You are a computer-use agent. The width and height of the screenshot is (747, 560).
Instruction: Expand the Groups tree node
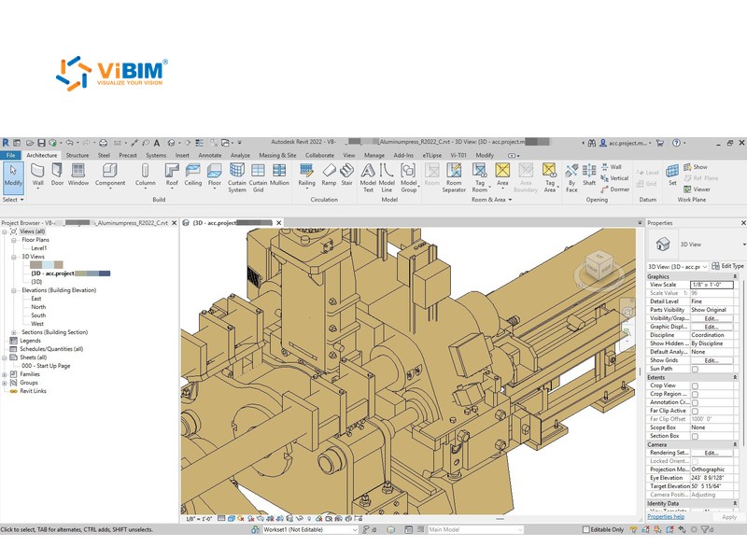(x=5, y=383)
